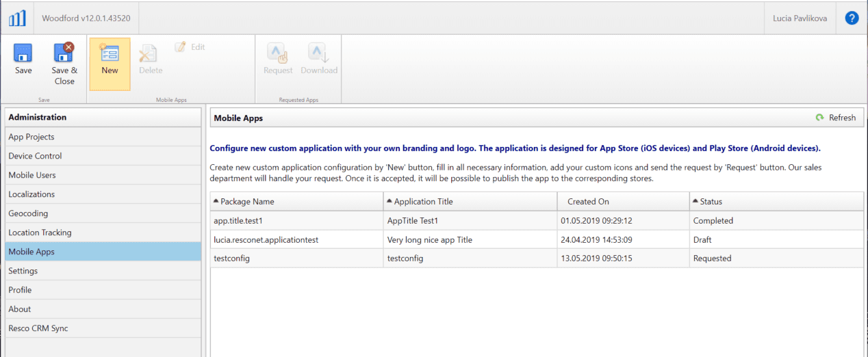Select the testconfig package name cell
This screenshot has height=357, width=868.
(297, 258)
